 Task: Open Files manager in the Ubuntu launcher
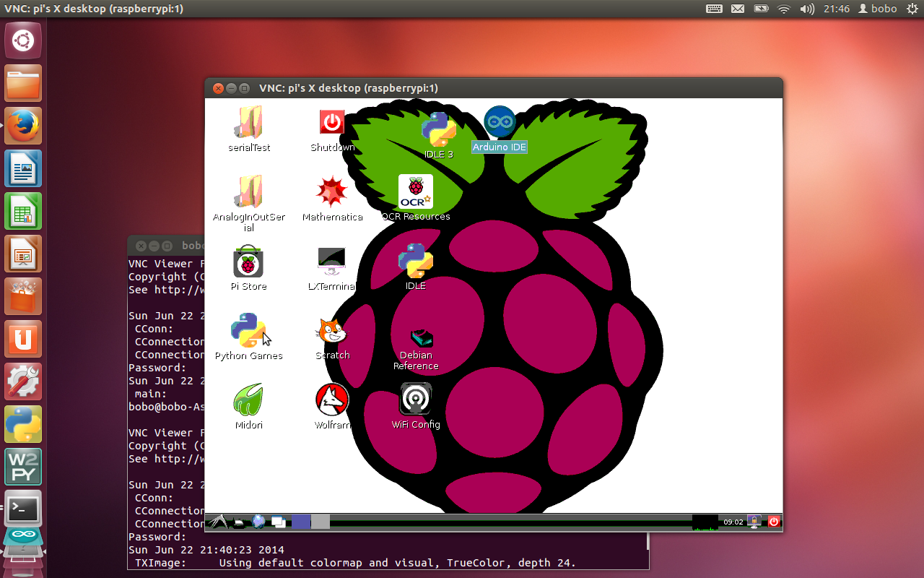(23, 83)
